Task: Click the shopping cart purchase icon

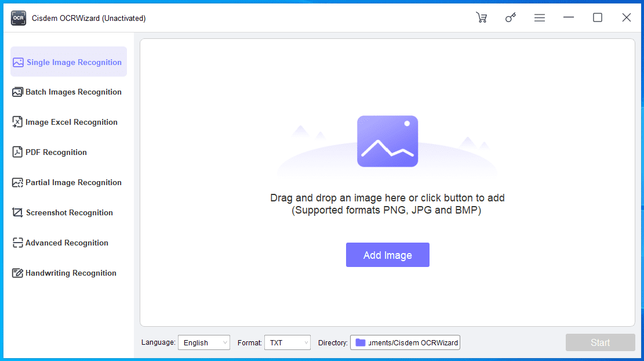Action: click(x=481, y=17)
